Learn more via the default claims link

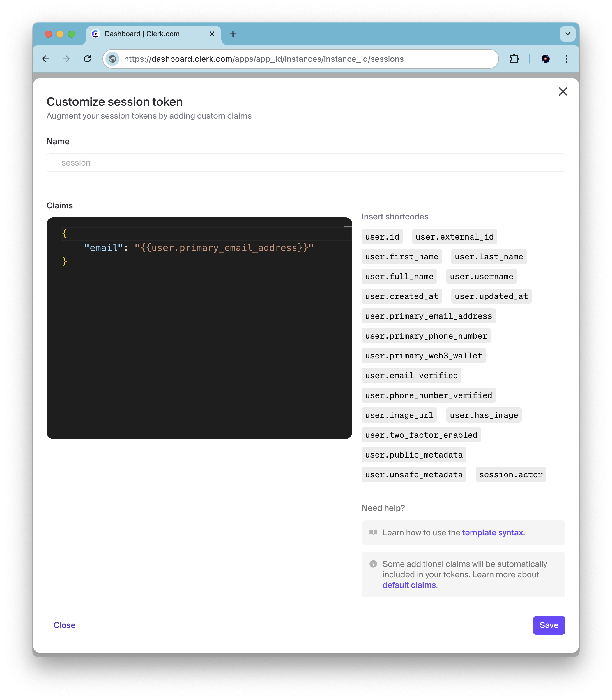coord(409,585)
